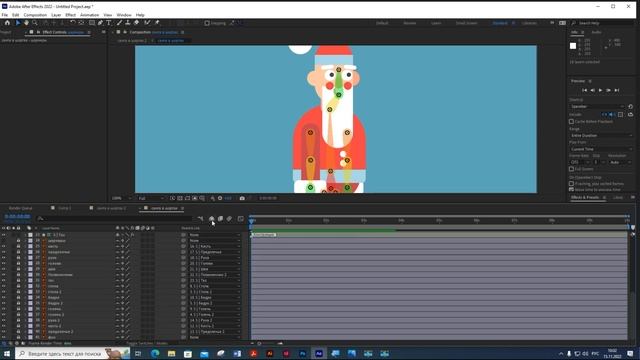
Task: Open the viewer resolution dropdown showing Full
Action: coord(151,198)
